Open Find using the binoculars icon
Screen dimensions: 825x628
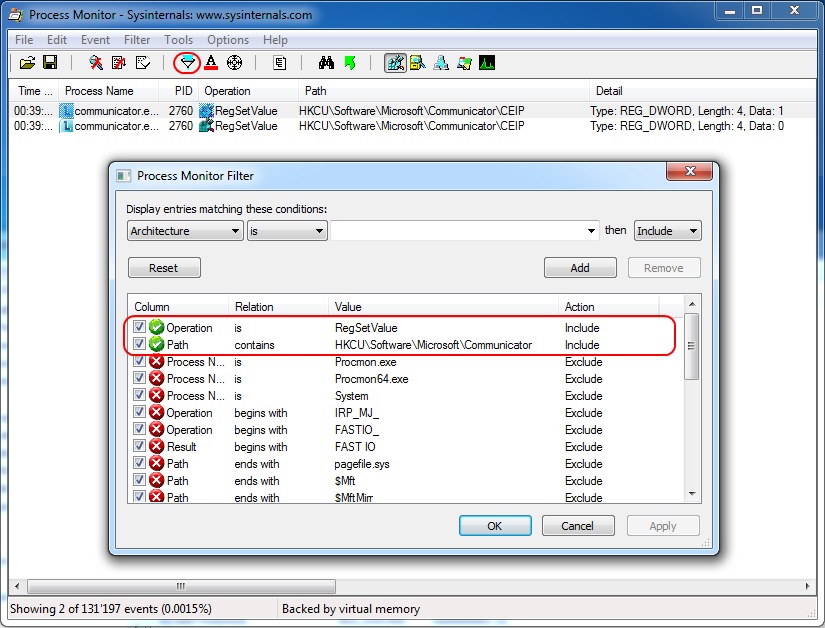click(326, 63)
